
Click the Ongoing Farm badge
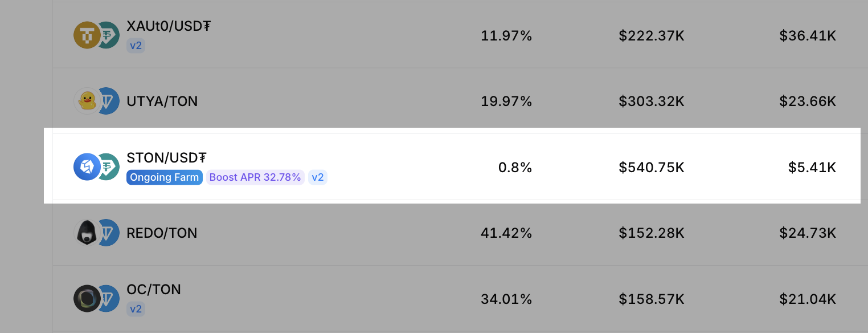[165, 177]
